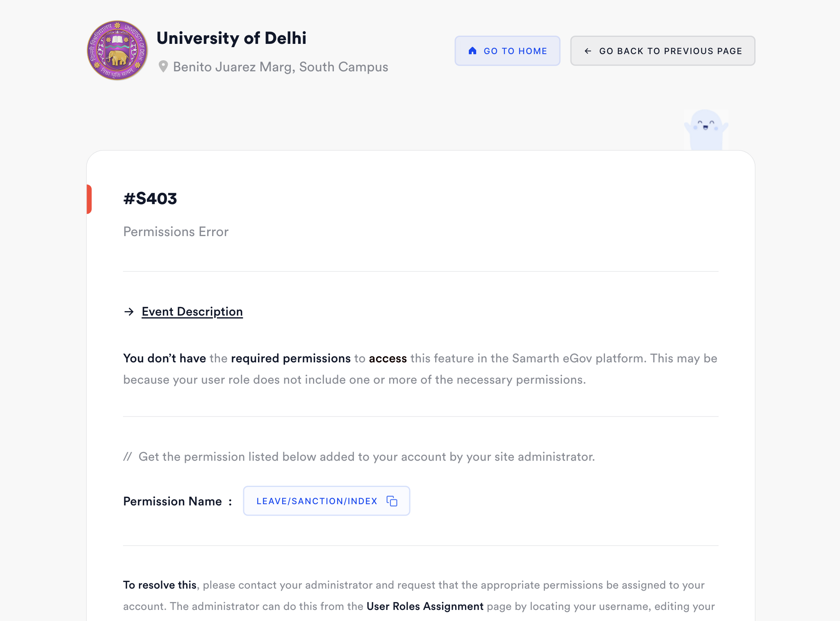Click the "required permissions" bold text
840x621 pixels.
[x=291, y=358]
